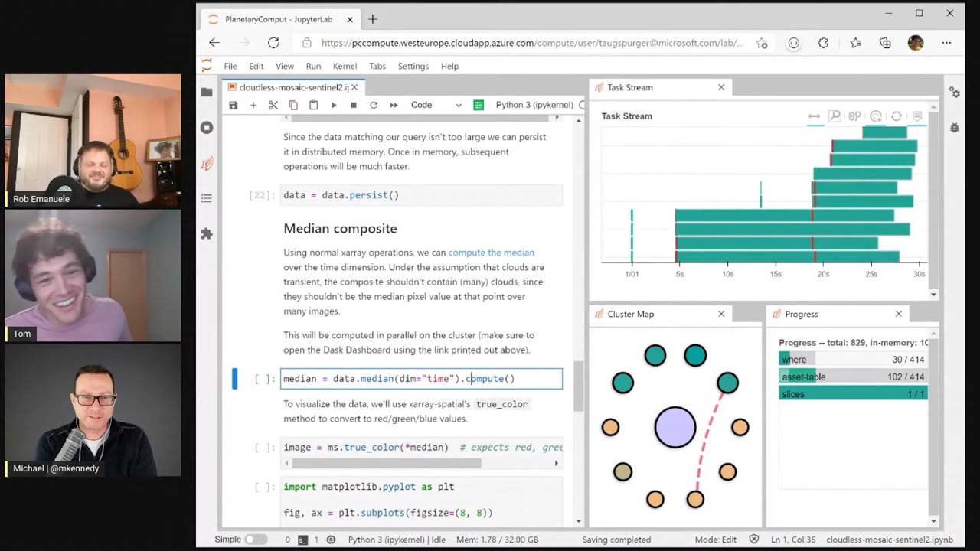This screenshot has width=980, height=551.
Task: Open browser Settings and more menu
Action: [x=947, y=44]
